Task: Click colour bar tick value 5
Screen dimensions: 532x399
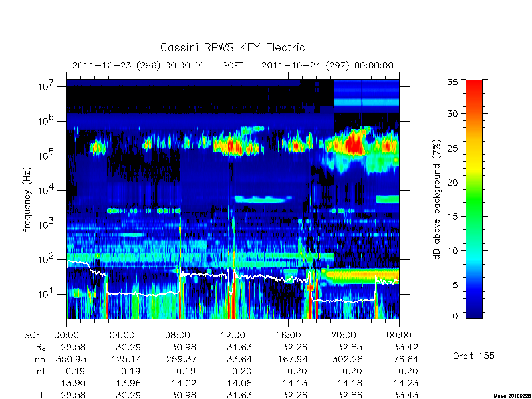Action: (x=455, y=285)
